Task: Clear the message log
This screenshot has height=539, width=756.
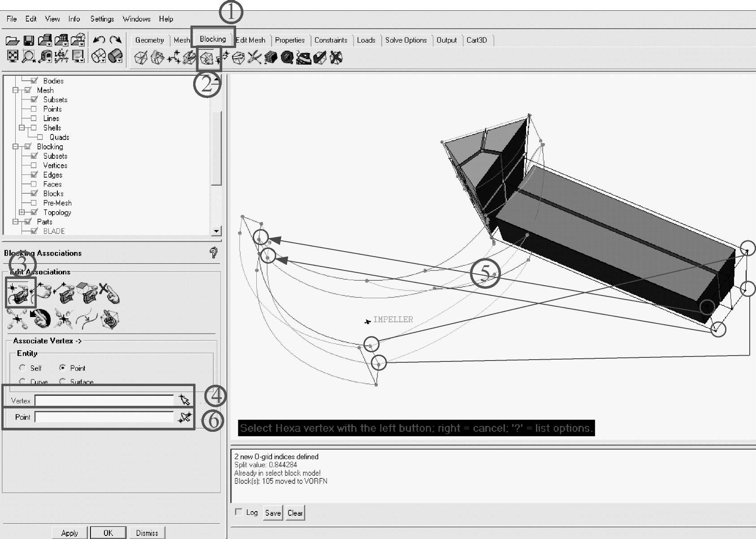Action: click(295, 513)
